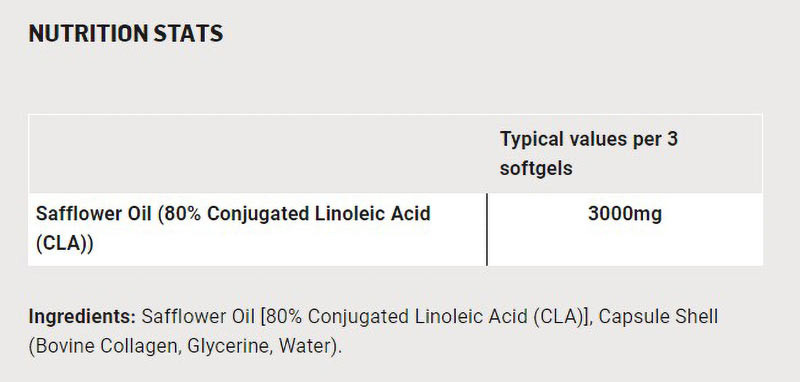Click the NUTRITION STATS heading
This screenshot has width=800, height=382.
(x=126, y=34)
